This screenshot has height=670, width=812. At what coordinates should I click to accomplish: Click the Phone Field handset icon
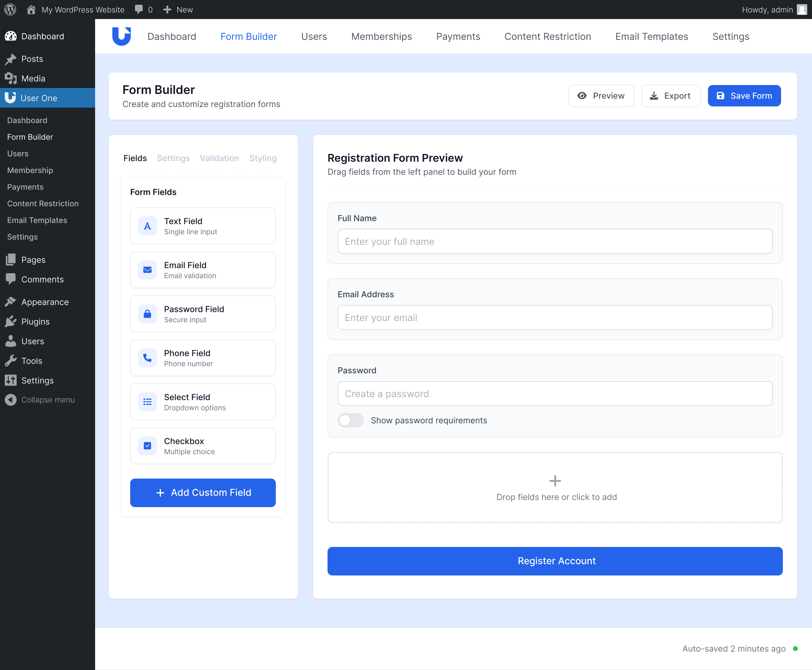point(147,358)
